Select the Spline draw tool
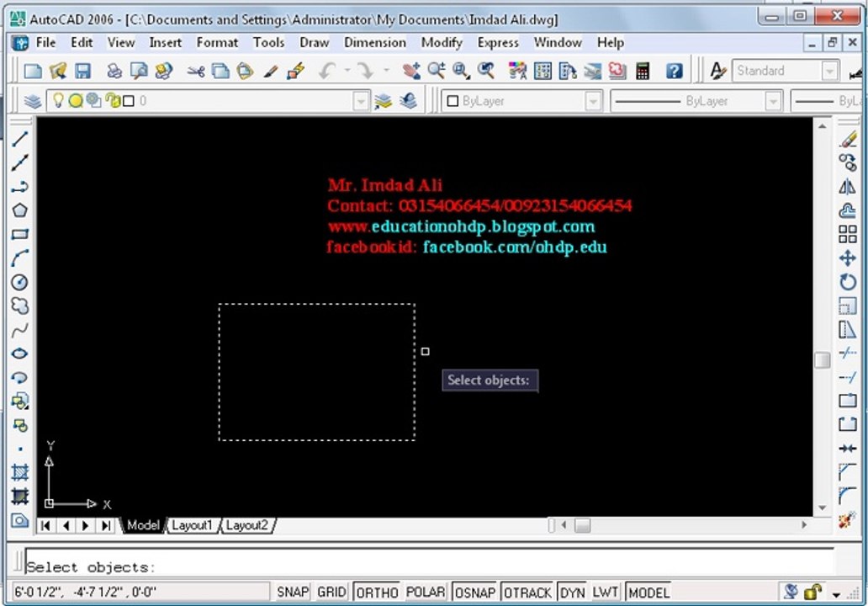The image size is (868, 606). [19, 330]
